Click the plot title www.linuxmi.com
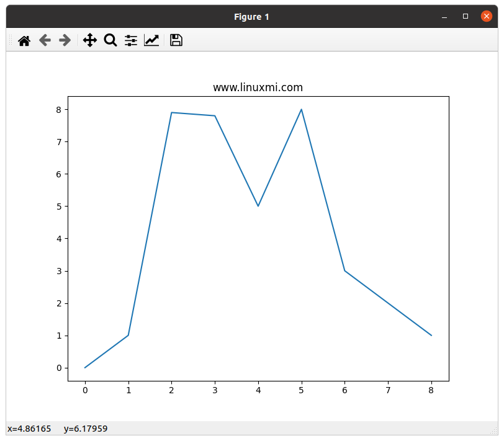The image size is (504, 441). click(258, 87)
